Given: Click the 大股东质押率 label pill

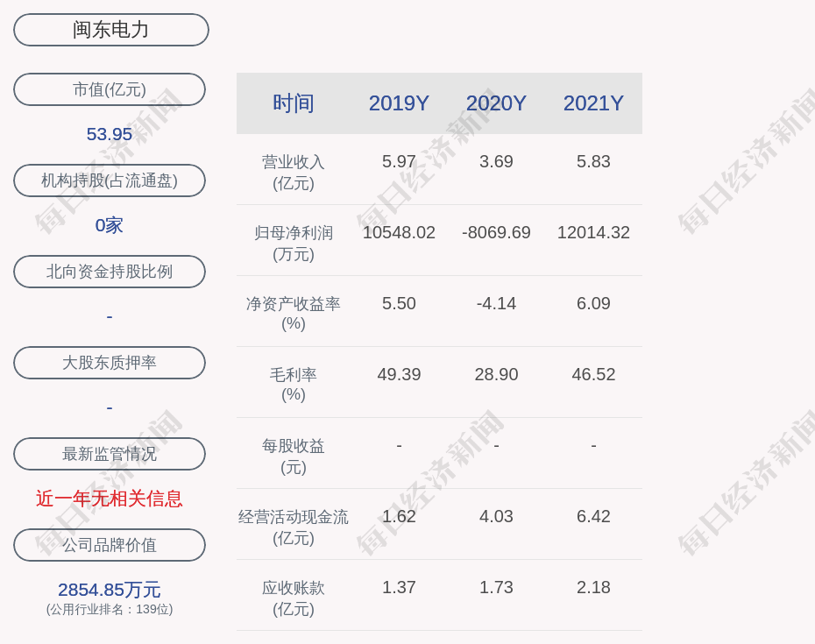Looking at the screenshot, I should pyautogui.click(x=110, y=362).
